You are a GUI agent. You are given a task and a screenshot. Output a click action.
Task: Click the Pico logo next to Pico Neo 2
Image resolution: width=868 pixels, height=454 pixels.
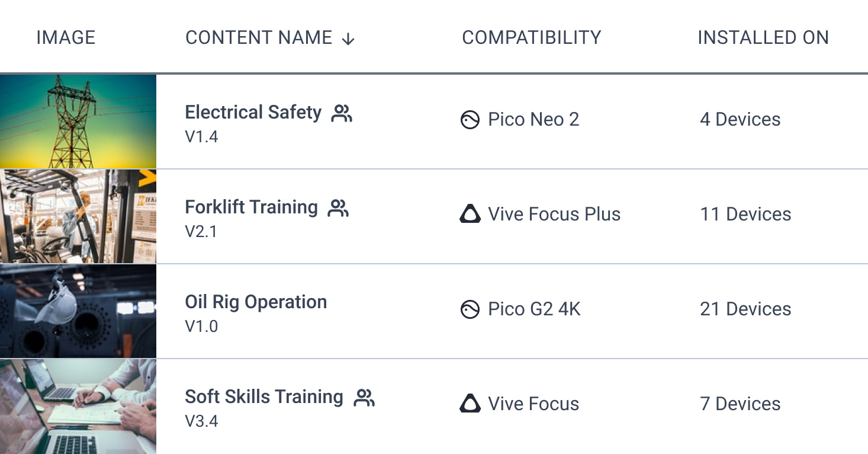tap(470, 120)
